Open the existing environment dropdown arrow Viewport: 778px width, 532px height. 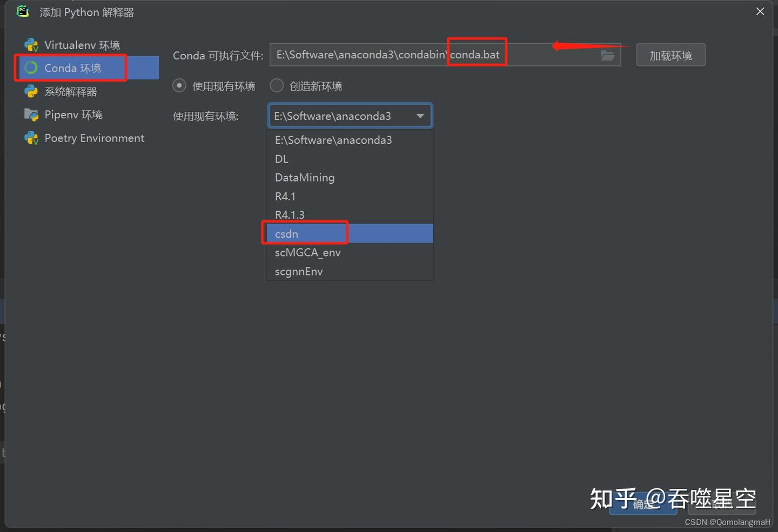coord(420,116)
